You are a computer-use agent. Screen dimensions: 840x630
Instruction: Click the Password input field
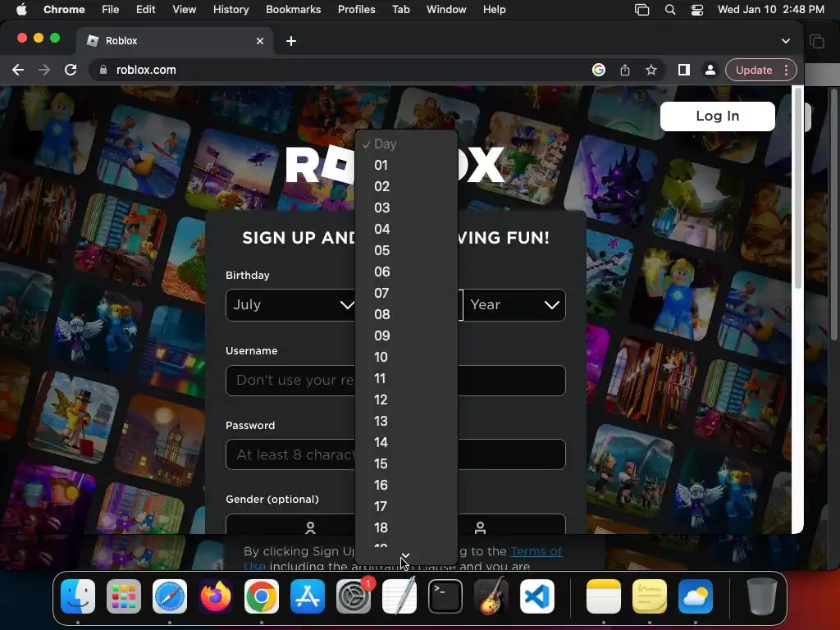(395, 454)
